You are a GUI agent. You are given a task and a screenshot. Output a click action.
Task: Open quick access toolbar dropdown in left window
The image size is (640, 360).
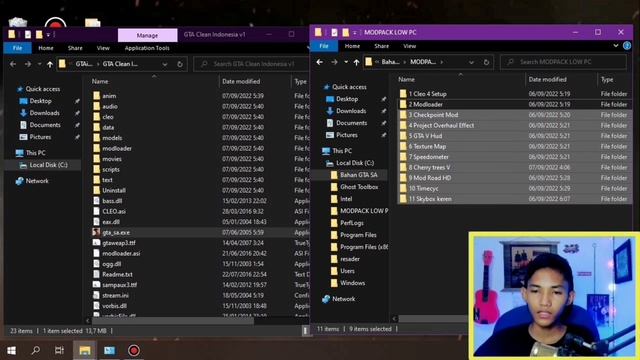[48, 35]
